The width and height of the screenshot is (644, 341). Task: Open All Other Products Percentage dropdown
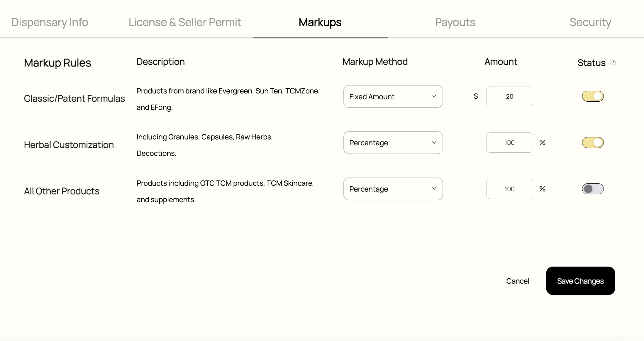point(393,189)
